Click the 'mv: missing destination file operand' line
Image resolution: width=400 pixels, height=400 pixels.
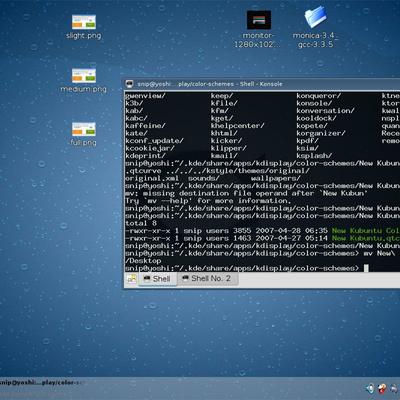(x=246, y=193)
